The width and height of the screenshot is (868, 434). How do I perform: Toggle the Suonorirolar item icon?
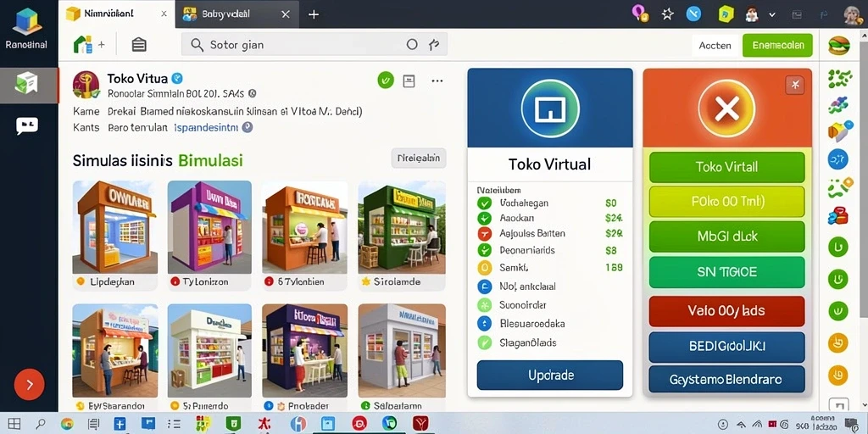point(484,305)
